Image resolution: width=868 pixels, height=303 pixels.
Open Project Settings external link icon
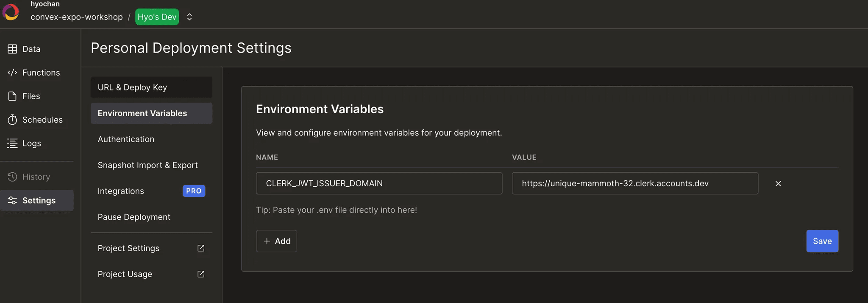(201, 248)
